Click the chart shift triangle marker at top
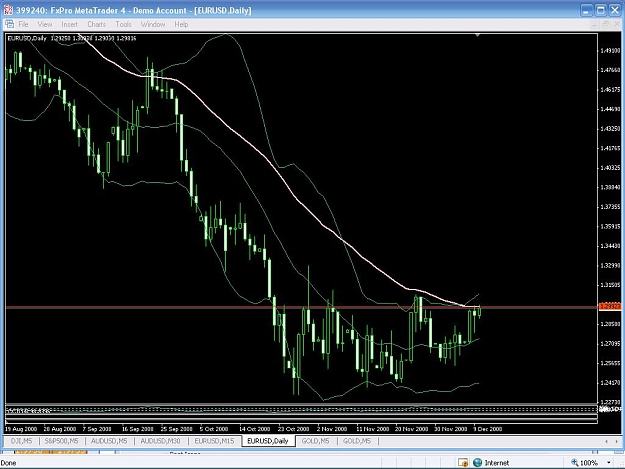The width and height of the screenshot is (625, 469). (x=477, y=35)
